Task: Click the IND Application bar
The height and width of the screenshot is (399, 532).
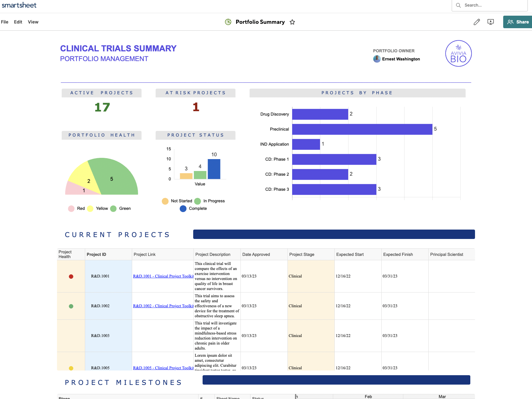Action: click(x=306, y=144)
